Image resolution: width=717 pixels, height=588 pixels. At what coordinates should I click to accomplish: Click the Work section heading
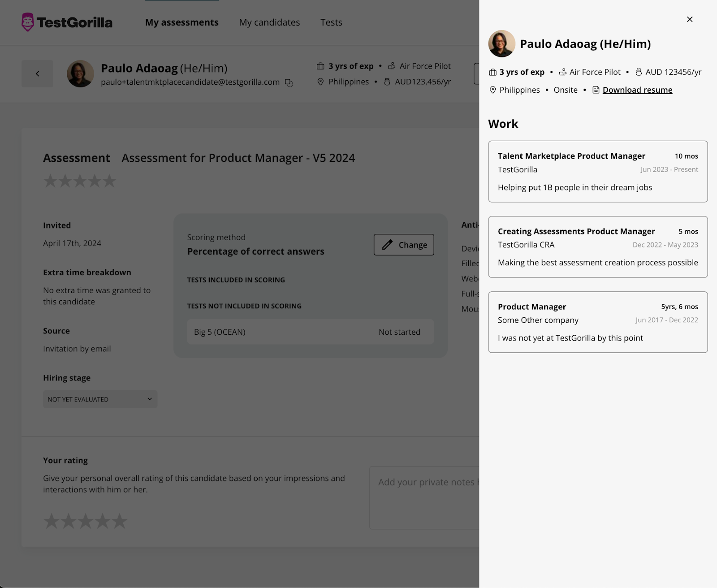503,124
